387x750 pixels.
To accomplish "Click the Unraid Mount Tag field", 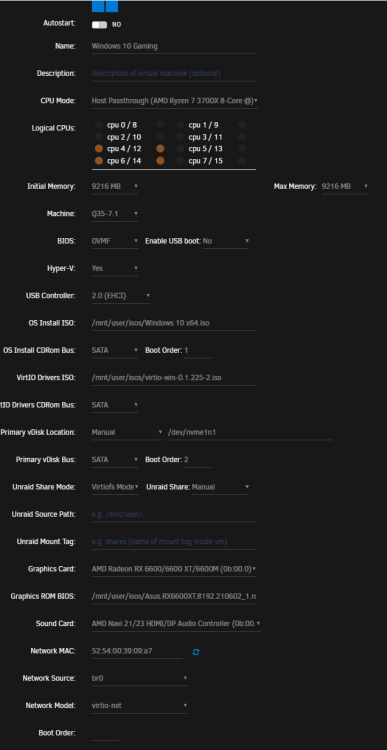I will click(x=174, y=542).
